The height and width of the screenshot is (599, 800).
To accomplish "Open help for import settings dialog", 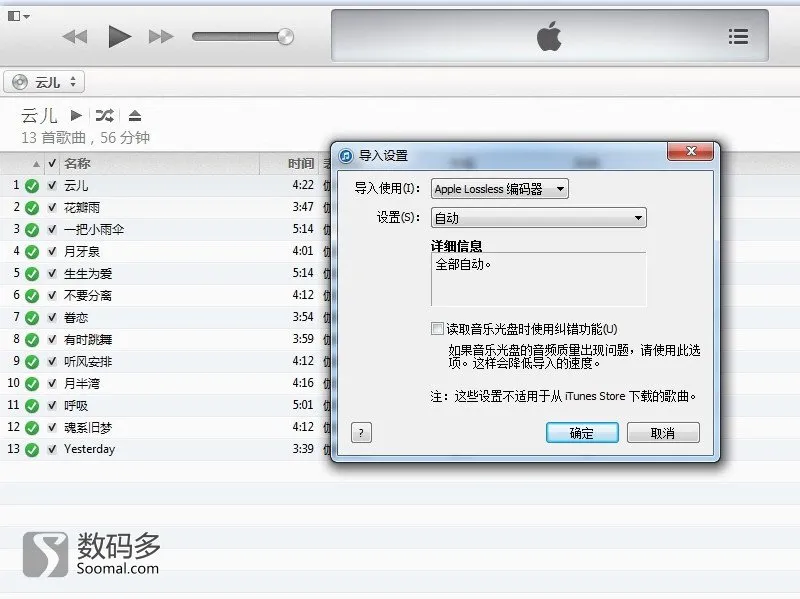I will tap(361, 433).
